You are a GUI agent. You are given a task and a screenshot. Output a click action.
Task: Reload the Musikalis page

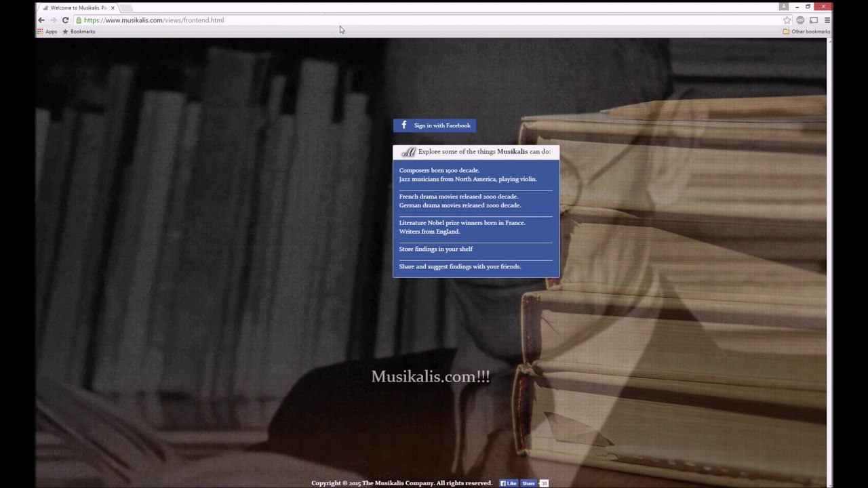65,20
